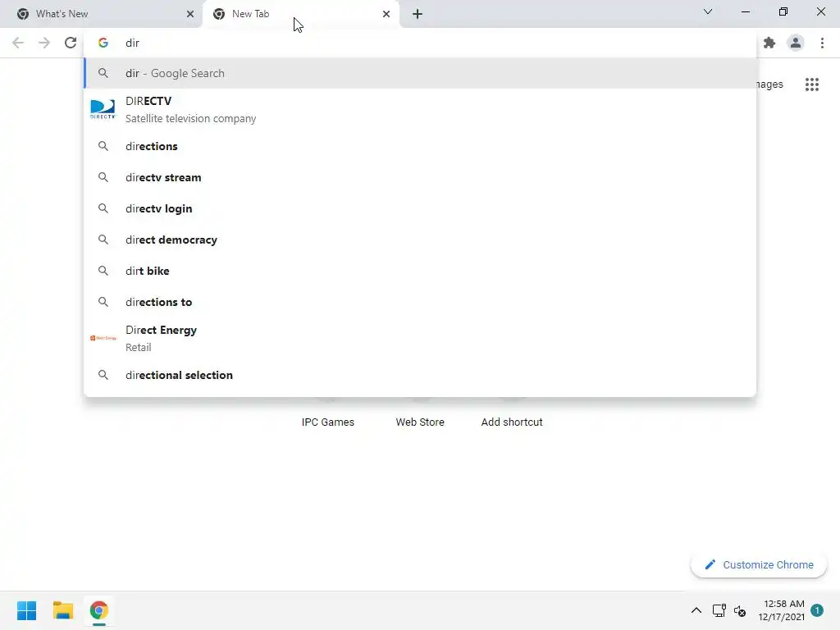Open the tab search chevron
Image resolution: width=840 pixels, height=630 pixels.
708,11
